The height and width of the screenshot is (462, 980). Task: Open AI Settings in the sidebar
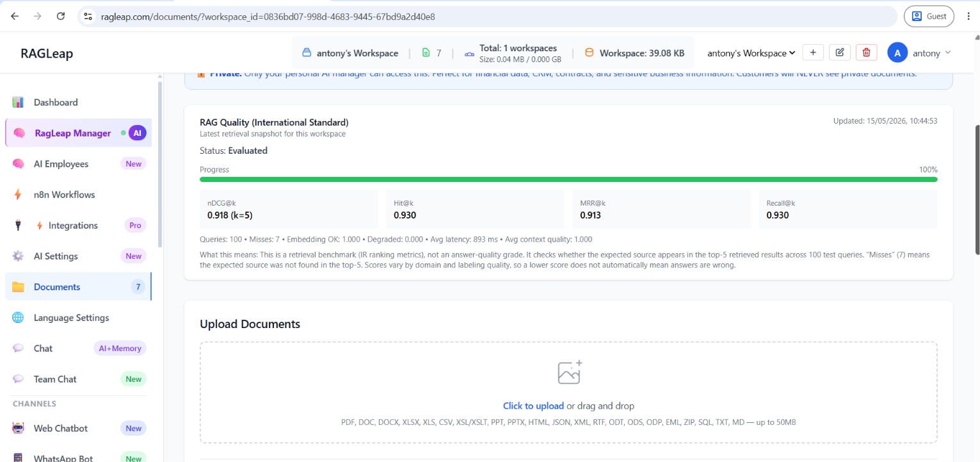pyautogui.click(x=78, y=256)
